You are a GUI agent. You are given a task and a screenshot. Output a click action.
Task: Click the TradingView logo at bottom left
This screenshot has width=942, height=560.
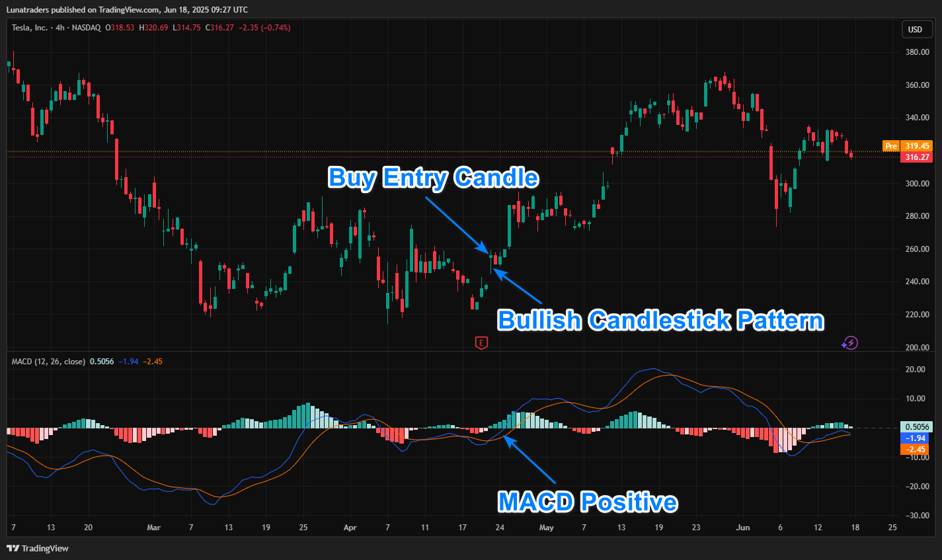pos(38,548)
